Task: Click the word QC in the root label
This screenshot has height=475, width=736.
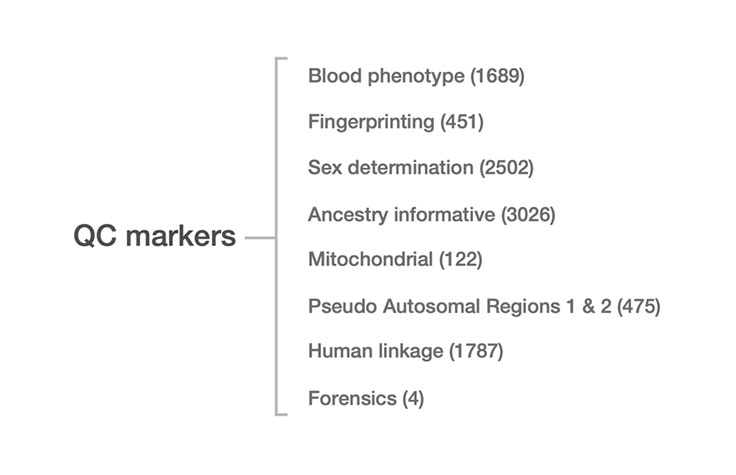Action: pyautogui.click(x=96, y=237)
